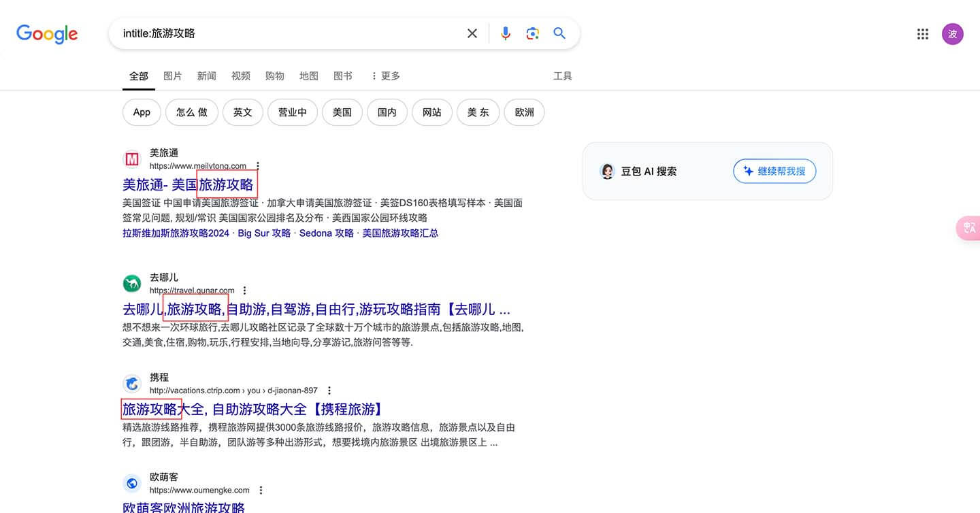Start voice search with microphone icon
This screenshot has width=980, height=513.
[x=505, y=33]
